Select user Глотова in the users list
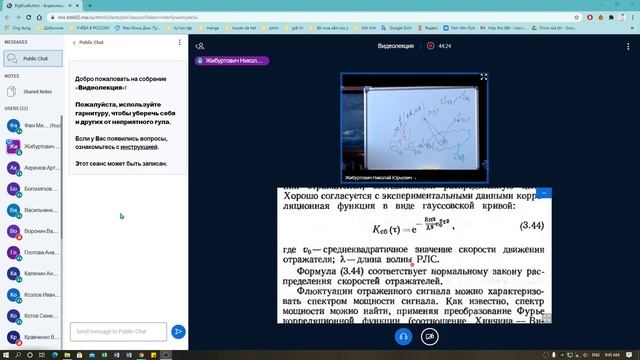Viewport: 640px width, 360px height. (x=33, y=253)
